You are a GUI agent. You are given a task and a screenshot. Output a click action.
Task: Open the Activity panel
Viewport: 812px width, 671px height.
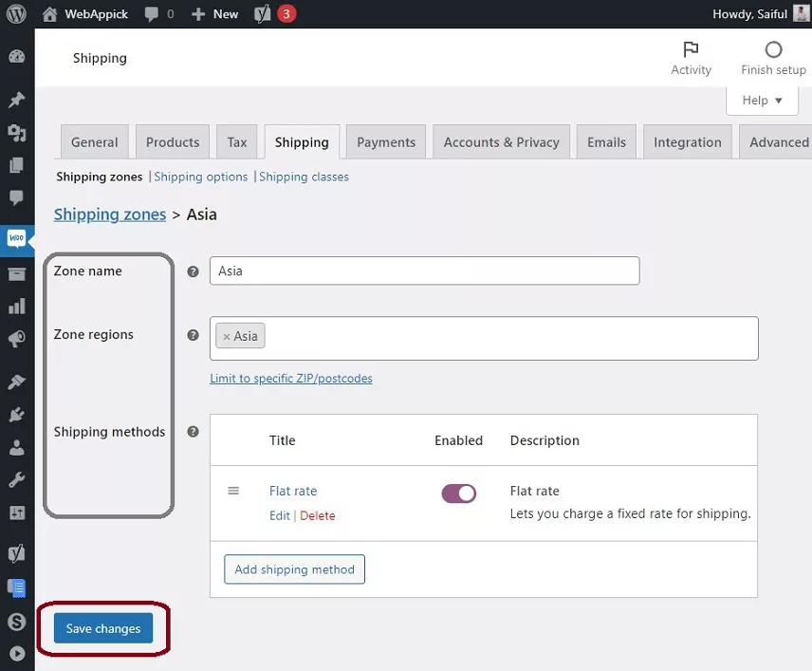click(x=691, y=59)
